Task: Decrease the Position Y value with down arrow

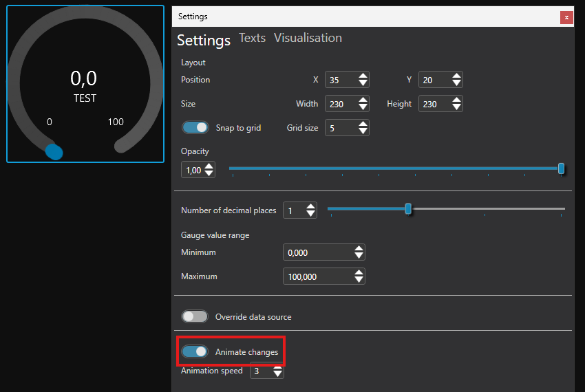Action: (x=457, y=84)
